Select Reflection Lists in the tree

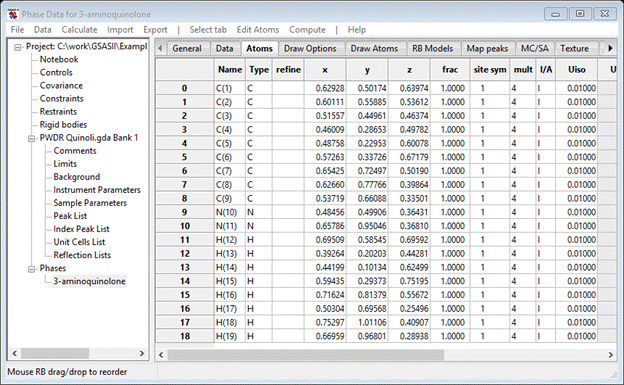pos(82,255)
